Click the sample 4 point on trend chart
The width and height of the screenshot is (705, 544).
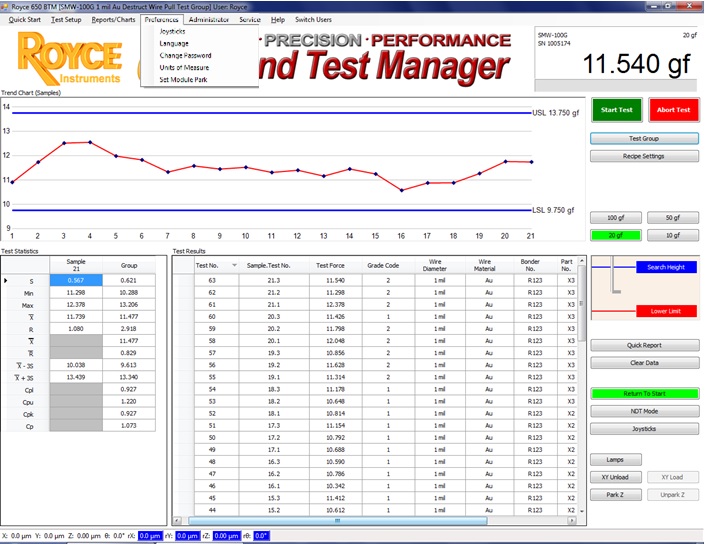90,142
